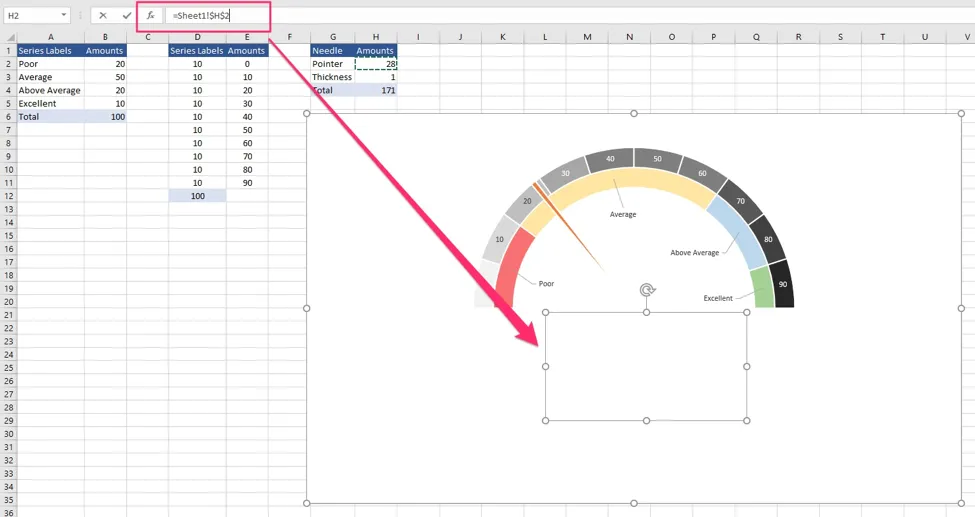Select row 12 header
This screenshot has width=975, height=517.
9,196
